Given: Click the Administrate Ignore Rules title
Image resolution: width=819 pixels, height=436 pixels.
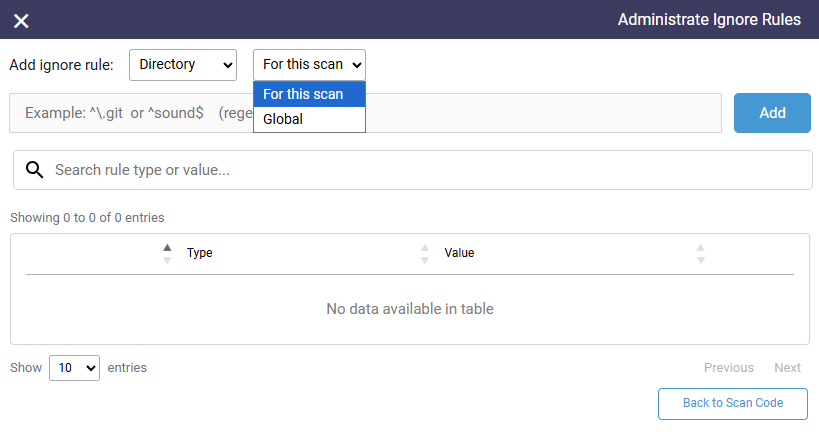Looking at the screenshot, I should [x=708, y=20].
